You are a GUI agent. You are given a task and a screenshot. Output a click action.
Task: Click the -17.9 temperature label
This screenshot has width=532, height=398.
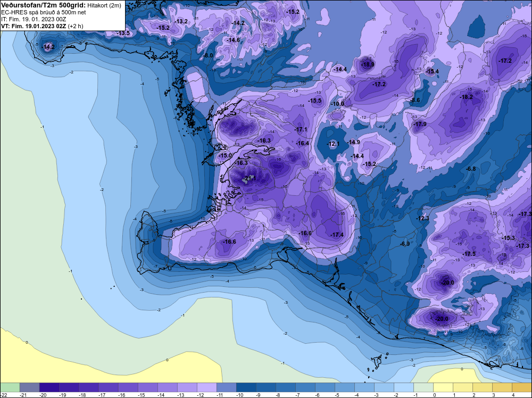click(420, 124)
